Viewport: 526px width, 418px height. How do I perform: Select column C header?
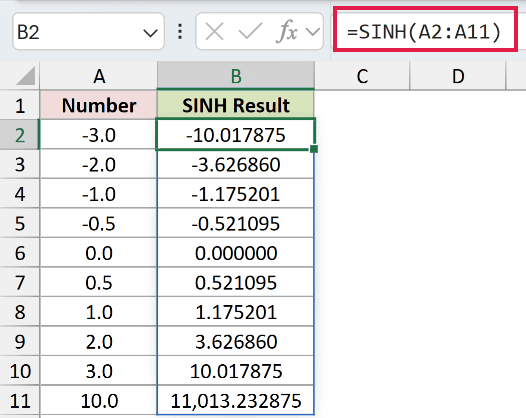tap(362, 76)
